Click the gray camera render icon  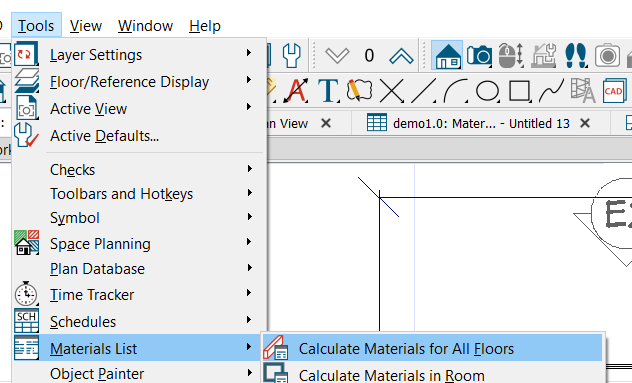[607, 55]
